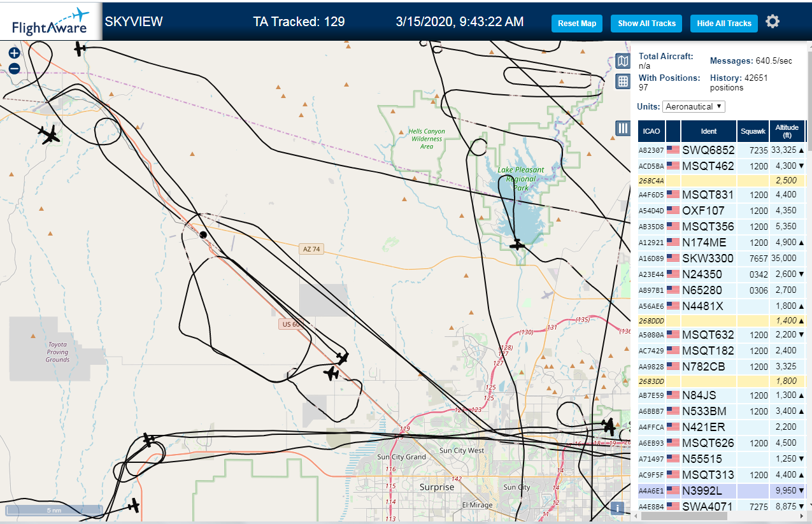Click Show All Tracks button
Screen dimensions: 812x524
(646, 24)
